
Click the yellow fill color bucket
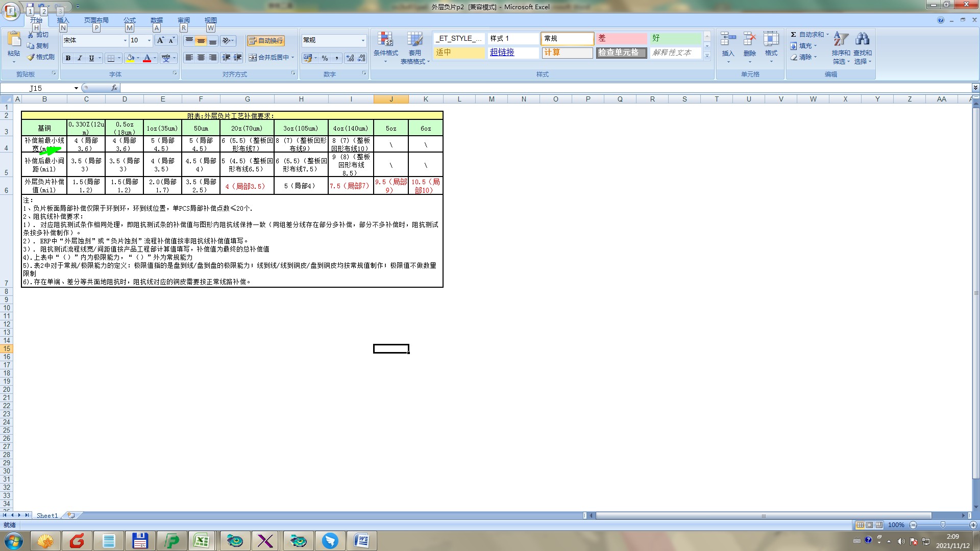click(x=130, y=58)
